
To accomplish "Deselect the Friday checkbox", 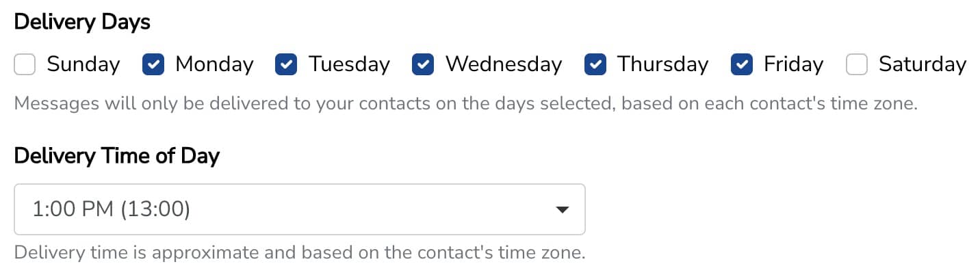I will (x=742, y=65).
